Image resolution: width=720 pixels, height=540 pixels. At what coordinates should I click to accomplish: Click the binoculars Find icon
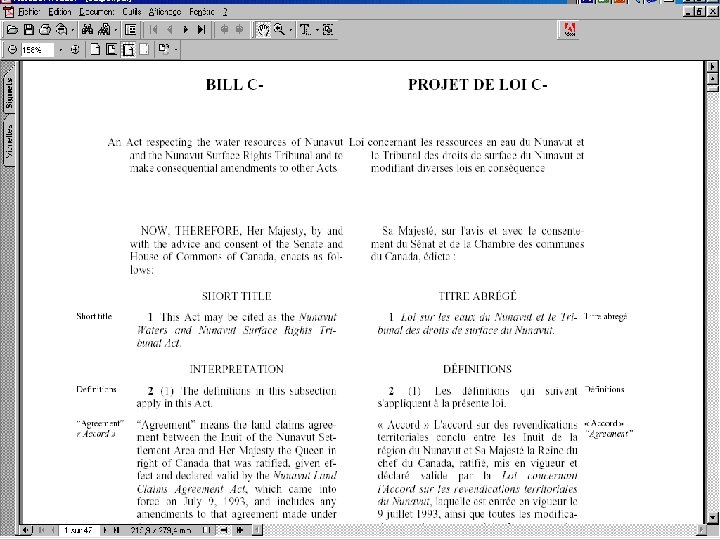(87, 30)
